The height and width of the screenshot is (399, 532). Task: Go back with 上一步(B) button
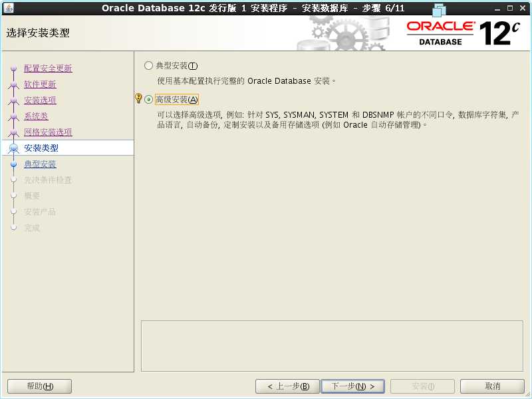coord(287,386)
